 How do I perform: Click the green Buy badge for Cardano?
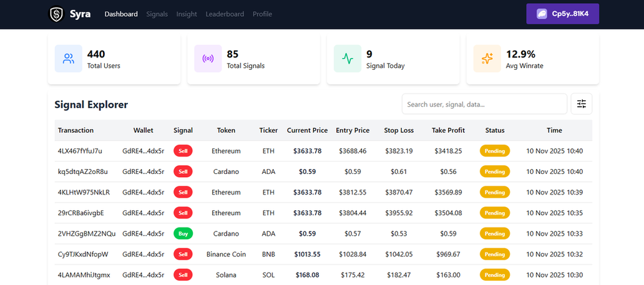pos(183,234)
